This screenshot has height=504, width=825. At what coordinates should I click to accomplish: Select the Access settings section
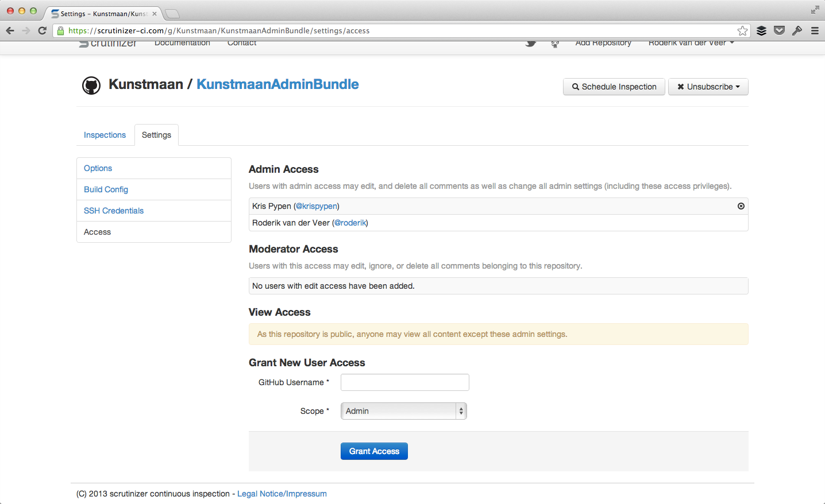coord(154,232)
